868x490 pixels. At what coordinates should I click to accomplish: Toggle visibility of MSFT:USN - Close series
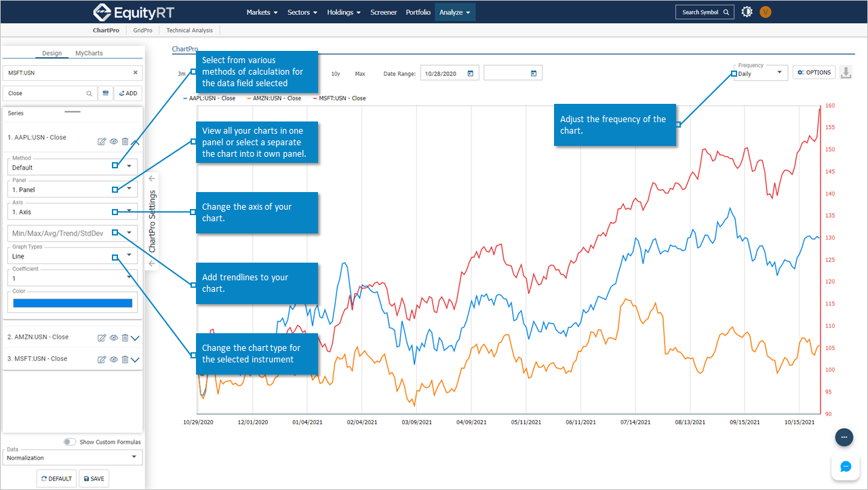(x=114, y=360)
